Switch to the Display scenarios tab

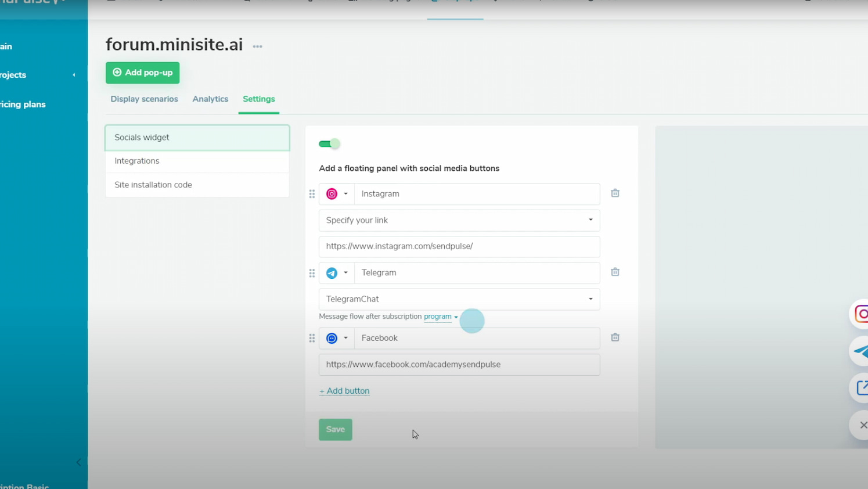pos(144,99)
